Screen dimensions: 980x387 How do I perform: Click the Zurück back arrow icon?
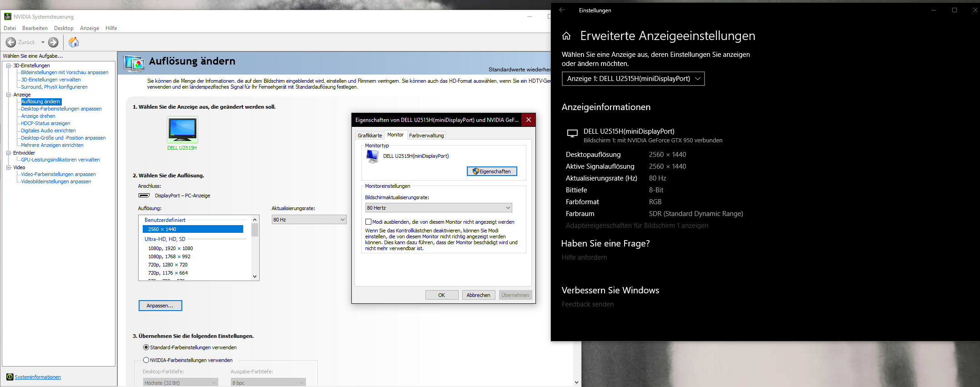tap(11, 42)
